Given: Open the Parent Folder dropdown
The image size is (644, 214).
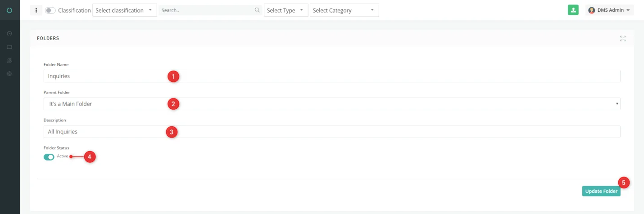Looking at the screenshot, I should click(x=332, y=104).
